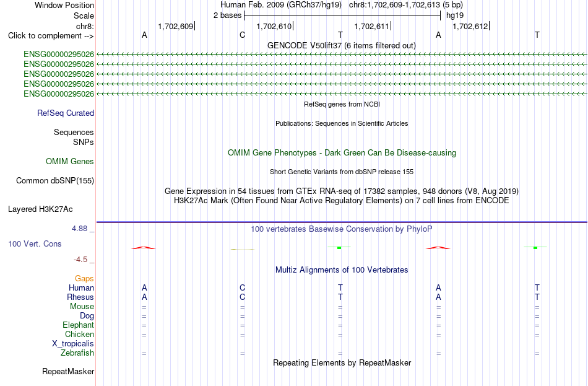Click the Gaps row label
The height and width of the screenshot is (386, 588).
(x=84, y=279)
